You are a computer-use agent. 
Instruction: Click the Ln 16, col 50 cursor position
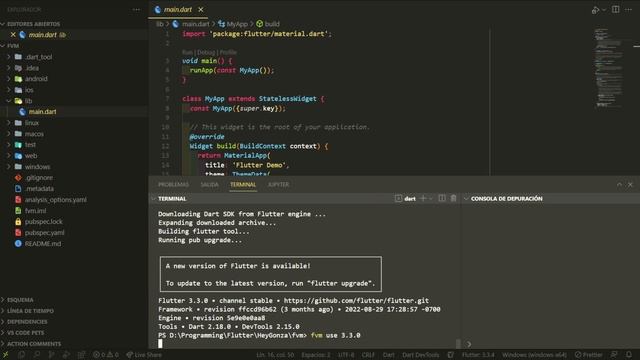(x=275, y=355)
